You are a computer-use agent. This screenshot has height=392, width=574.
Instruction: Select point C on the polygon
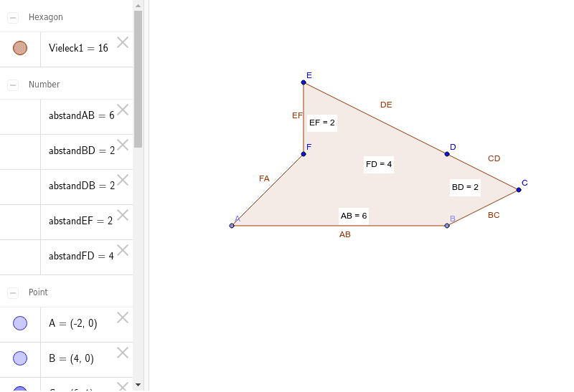[x=519, y=190]
